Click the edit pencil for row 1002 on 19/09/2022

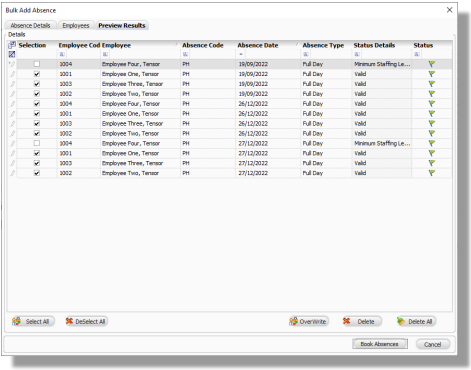click(12, 94)
